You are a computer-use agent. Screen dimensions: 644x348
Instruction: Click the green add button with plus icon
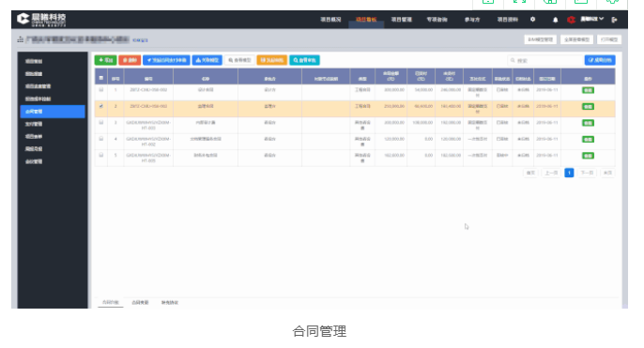point(105,60)
